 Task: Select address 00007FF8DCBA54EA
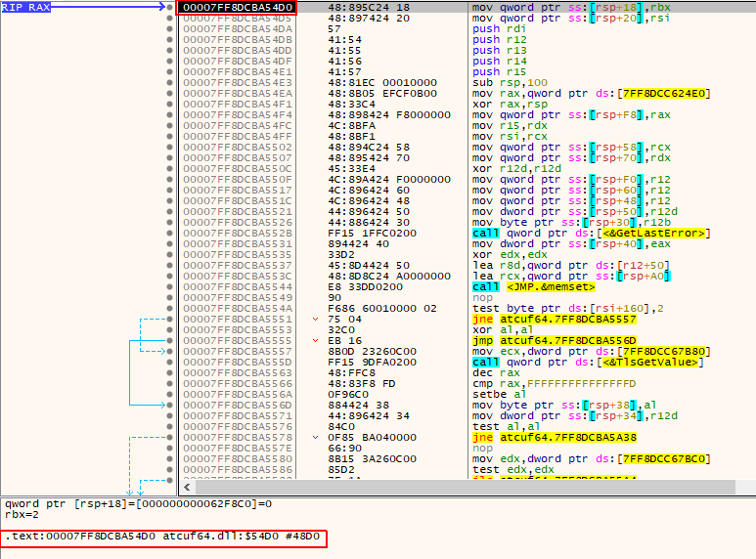point(238,93)
